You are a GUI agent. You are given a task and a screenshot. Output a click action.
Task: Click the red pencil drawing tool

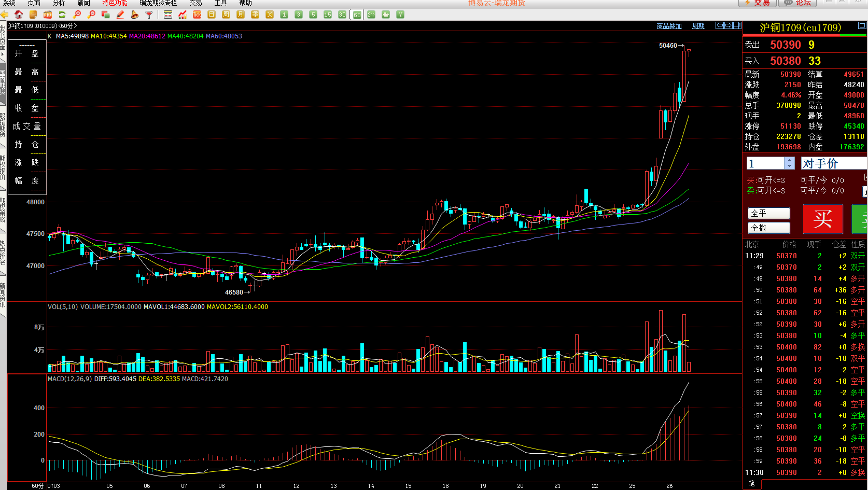click(x=120, y=15)
